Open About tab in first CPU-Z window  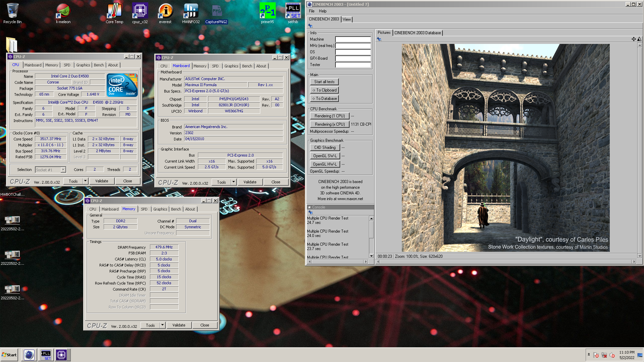click(x=113, y=65)
